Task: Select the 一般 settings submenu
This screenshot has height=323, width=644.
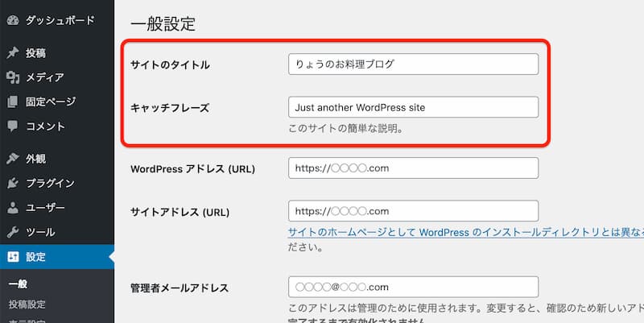Action: coord(18,284)
